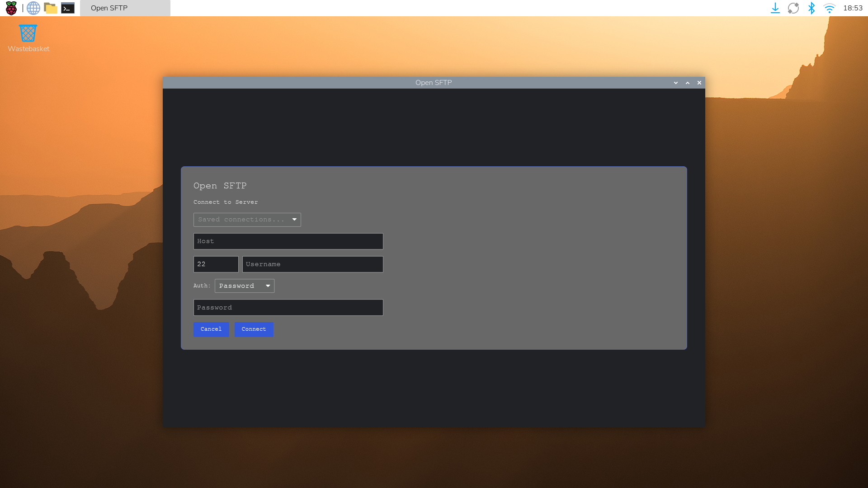The width and height of the screenshot is (868, 488).
Task: Select the port field showing 22
Action: [216, 264]
